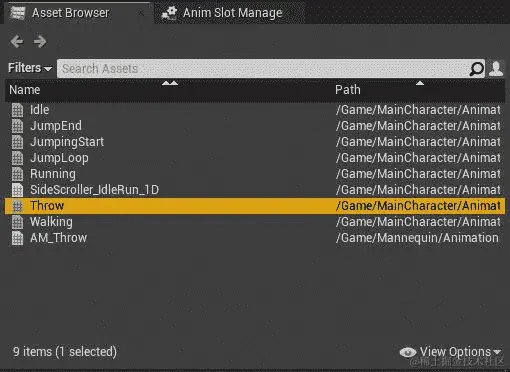Image resolution: width=510 pixels, height=372 pixels.
Task: Close the Asset Browser tab
Action: [x=142, y=13]
